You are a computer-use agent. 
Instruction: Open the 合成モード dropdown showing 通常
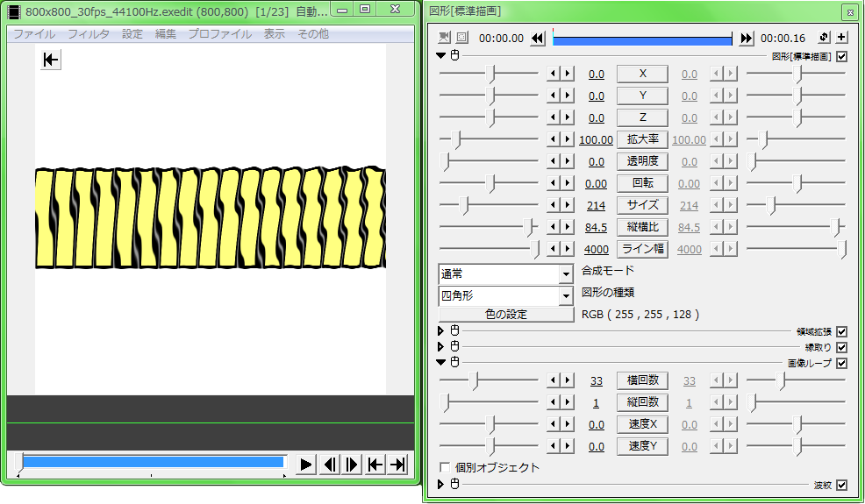506,273
